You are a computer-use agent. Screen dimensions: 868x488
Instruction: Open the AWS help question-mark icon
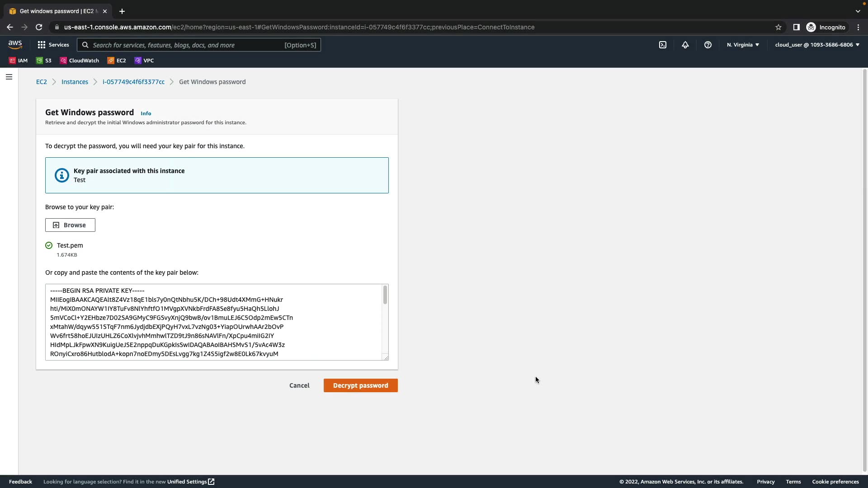708,45
